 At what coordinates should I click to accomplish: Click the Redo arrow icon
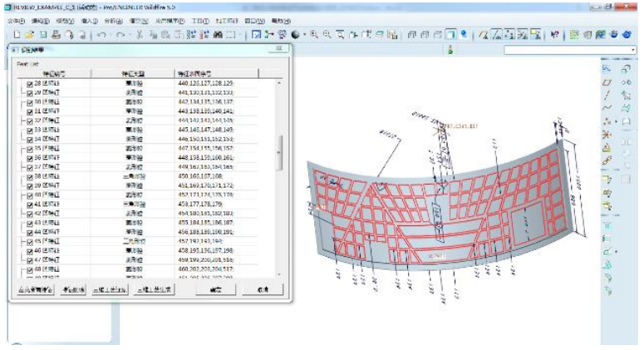[120, 35]
